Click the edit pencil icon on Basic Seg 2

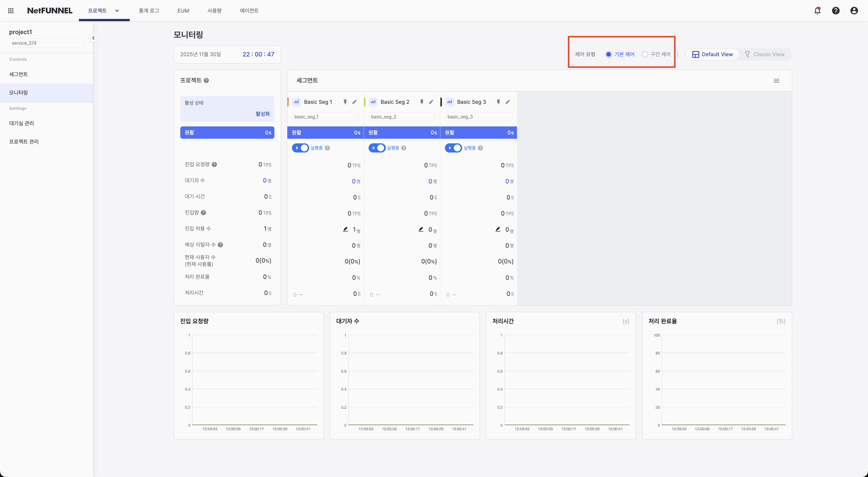[x=431, y=102]
